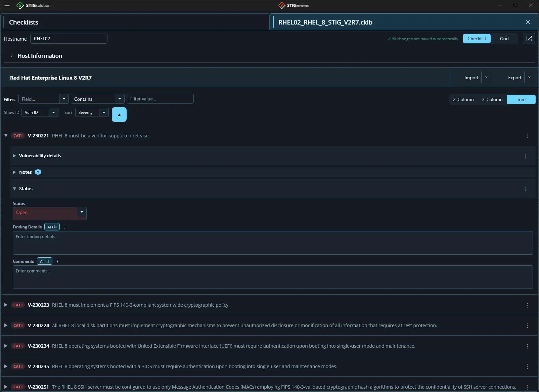Select the Tree layout
The width and height of the screenshot is (539, 392).
521,99
